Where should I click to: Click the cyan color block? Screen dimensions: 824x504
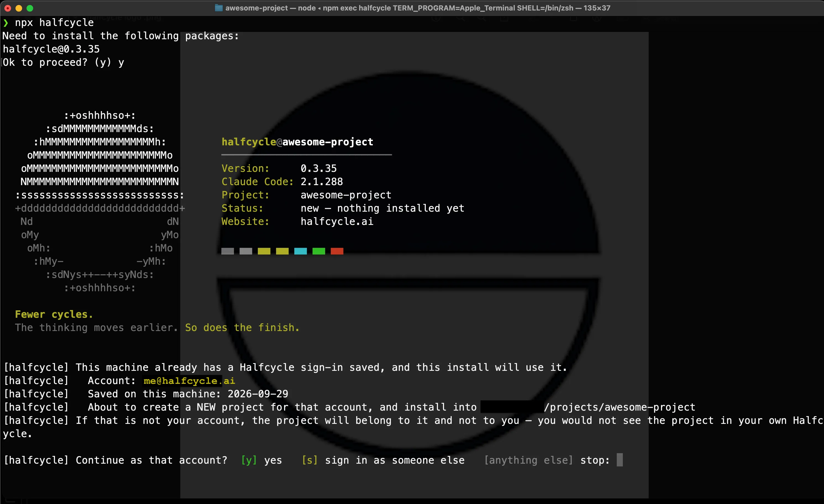pyautogui.click(x=300, y=251)
